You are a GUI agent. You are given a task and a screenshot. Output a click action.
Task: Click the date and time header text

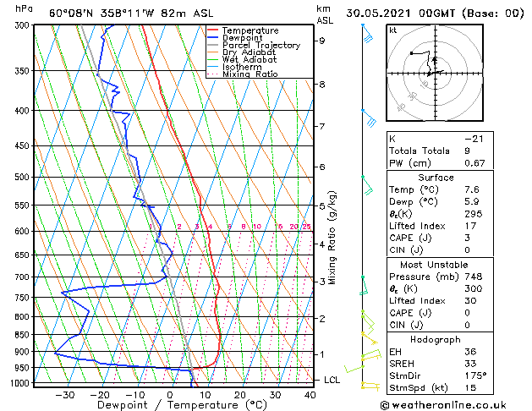click(435, 14)
